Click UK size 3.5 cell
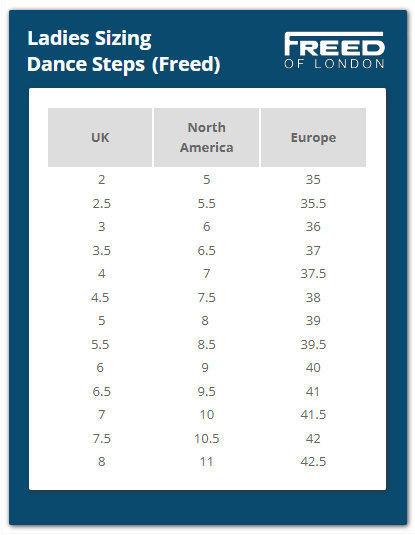415x535 pixels. 101,250
